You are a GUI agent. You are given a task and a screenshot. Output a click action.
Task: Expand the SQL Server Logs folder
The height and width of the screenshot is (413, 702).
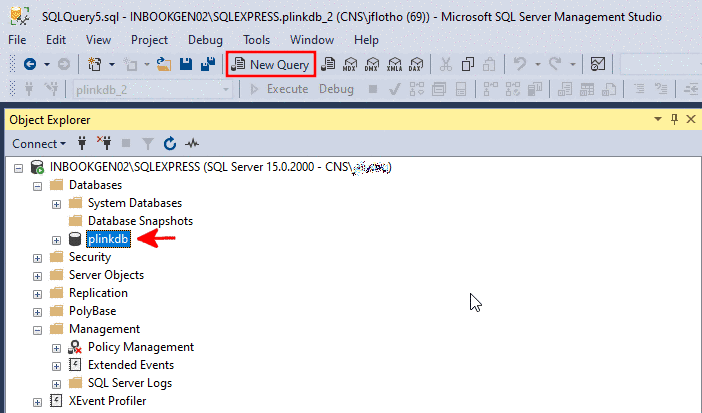[x=56, y=384]
